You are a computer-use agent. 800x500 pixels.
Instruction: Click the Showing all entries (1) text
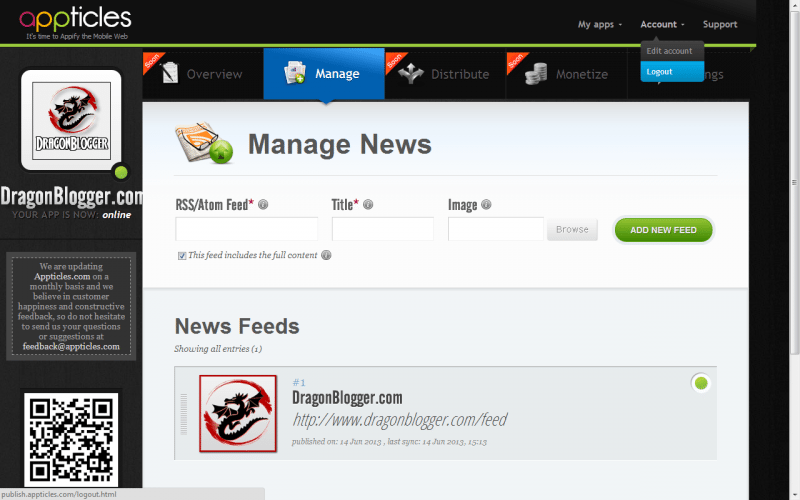(x=218, y=349)
